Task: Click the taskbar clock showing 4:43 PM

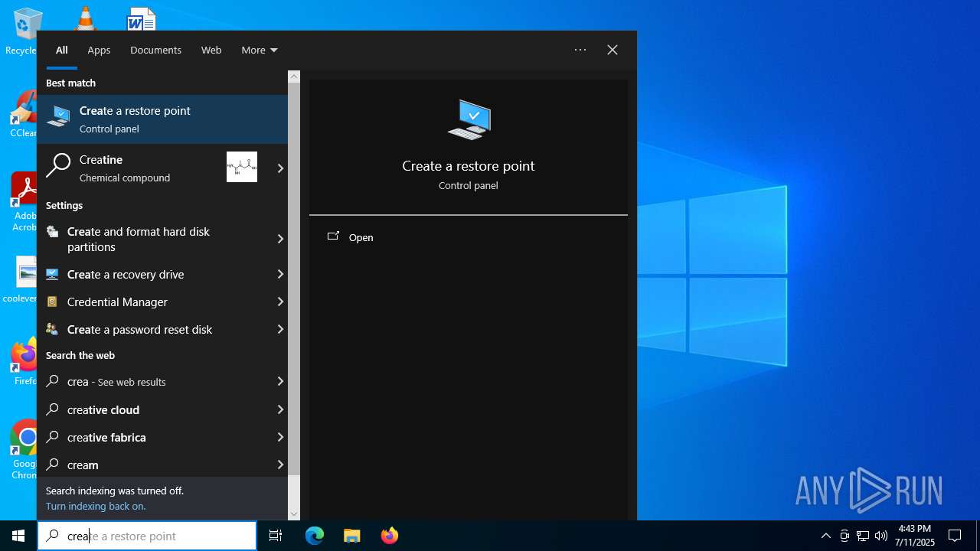Action: (915, 536)
